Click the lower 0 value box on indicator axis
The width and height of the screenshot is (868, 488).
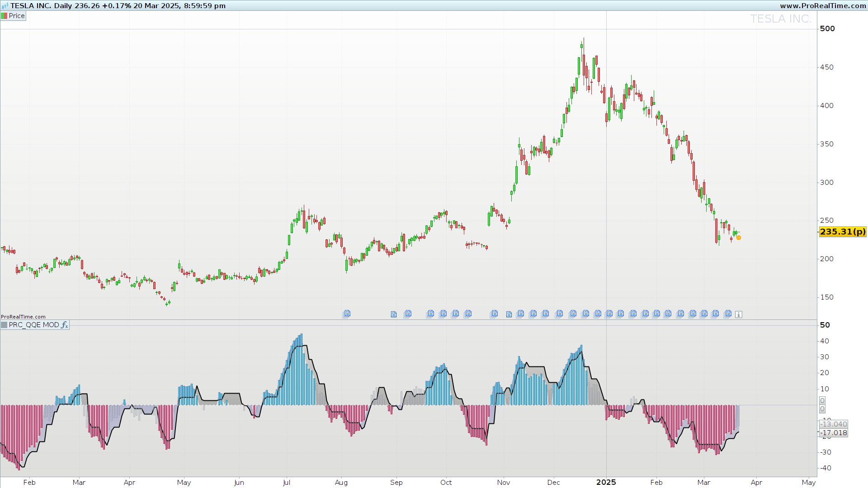tap(822, 409)
